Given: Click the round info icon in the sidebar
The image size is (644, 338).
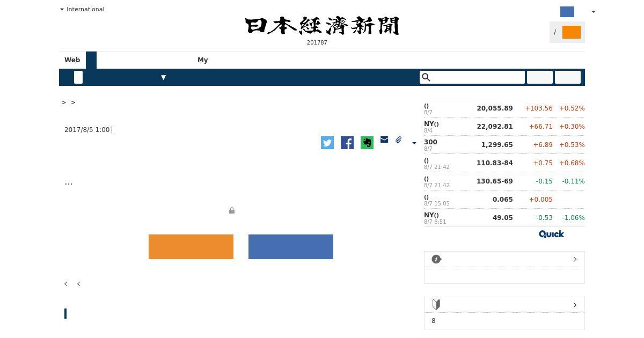Looking at the screenshot, I should tap(436, 259).
